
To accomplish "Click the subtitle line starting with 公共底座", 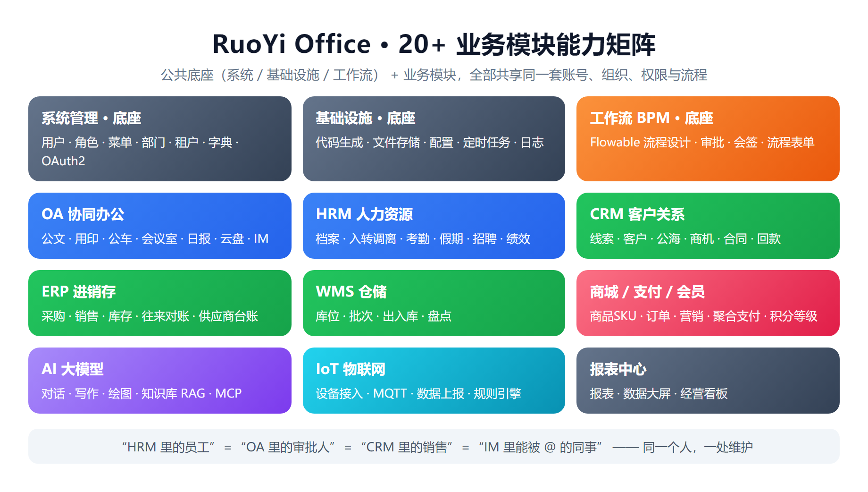I will coord(434,75).
